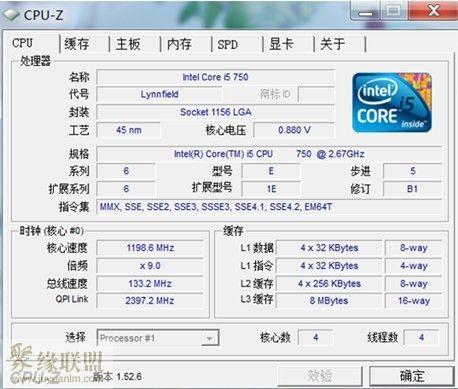The image size is (458, 389).
Task: Click the stepping value 5
Action: (412, 171)
